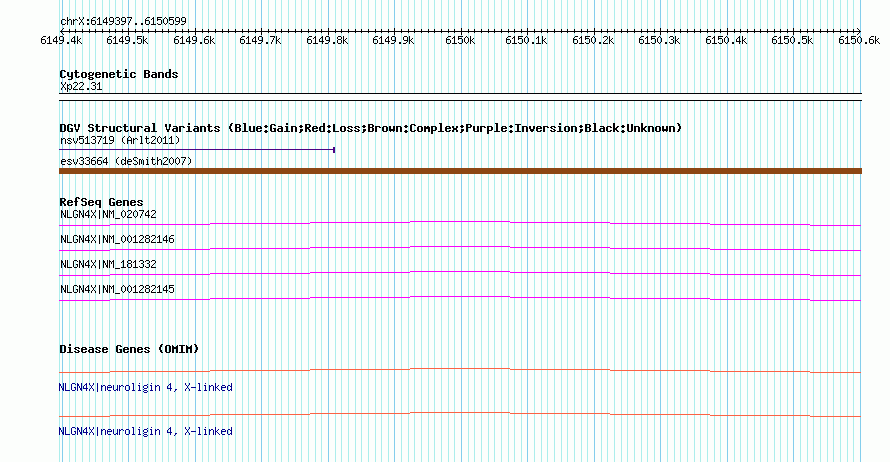The width and height of the screenshot is (890, 462).
Task: Open variant nsv513719 (Arlt2011) label
Action: click(120, 140)
